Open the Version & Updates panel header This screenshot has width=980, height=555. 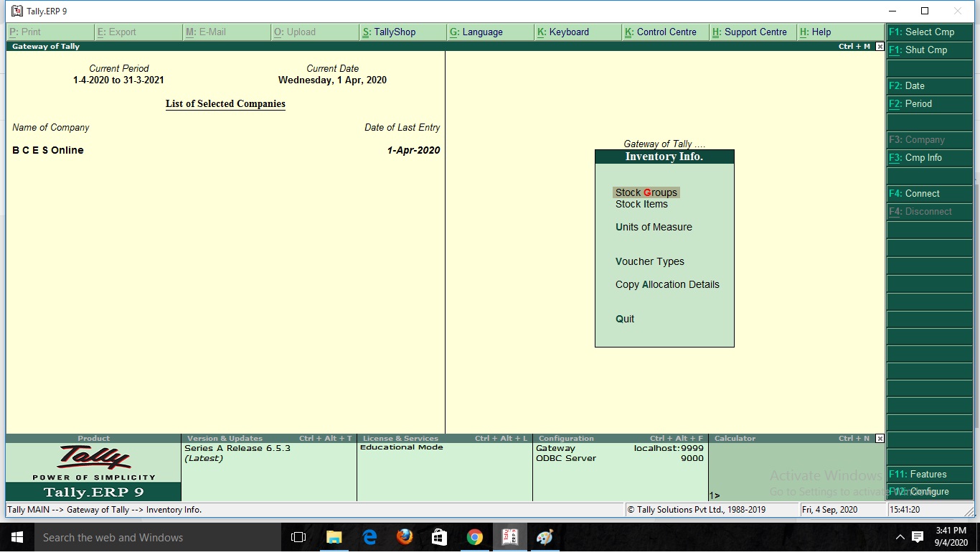(x=269, y=439)
